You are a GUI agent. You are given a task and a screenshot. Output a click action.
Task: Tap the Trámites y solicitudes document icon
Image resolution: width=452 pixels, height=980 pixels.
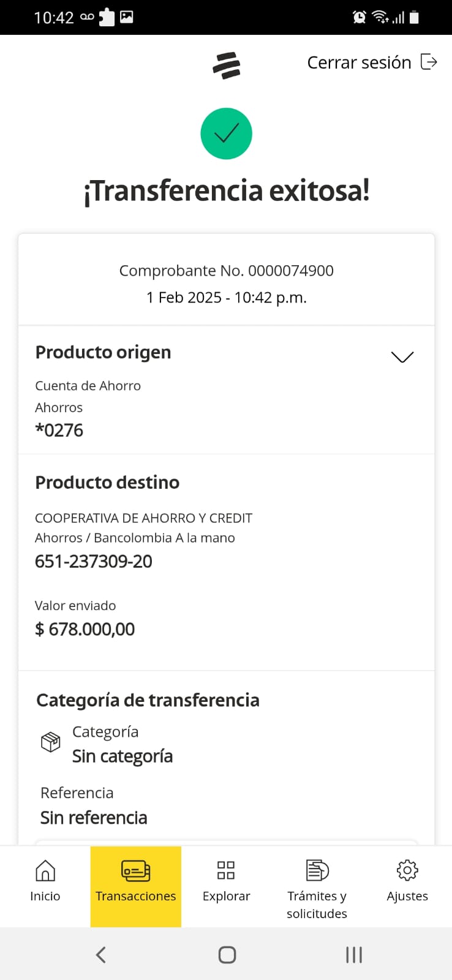317,870
